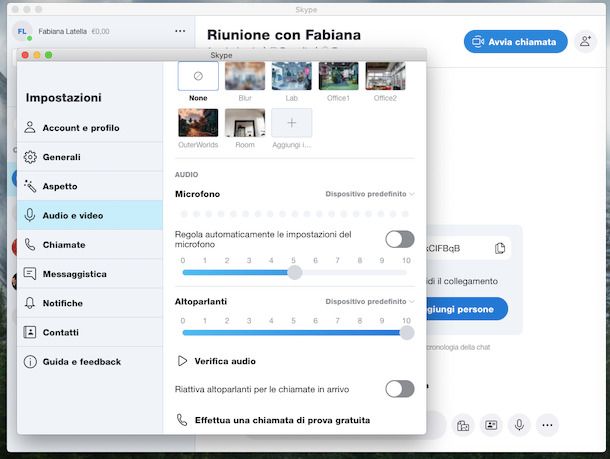Open Notifiche settings section
Viewport: 610px width, 459px height.
pos(90,303)
